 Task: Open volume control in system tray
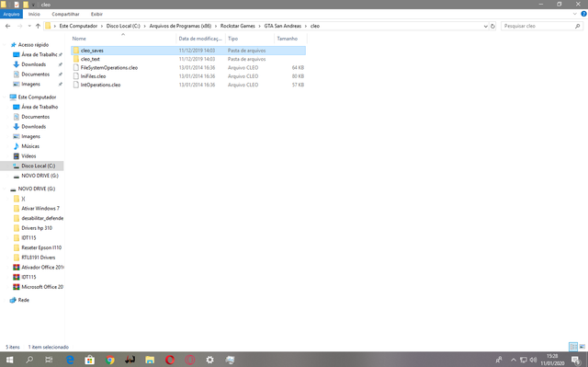(x=533, y=360)
